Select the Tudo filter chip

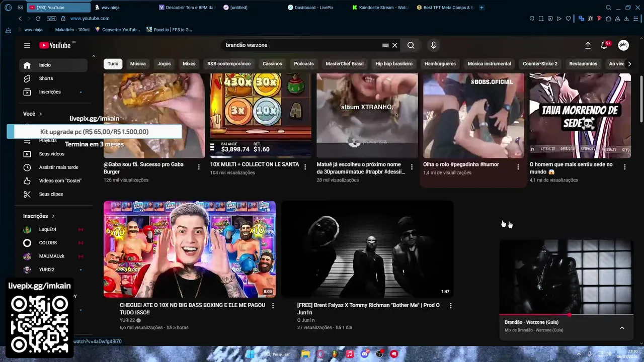(113, 64)
